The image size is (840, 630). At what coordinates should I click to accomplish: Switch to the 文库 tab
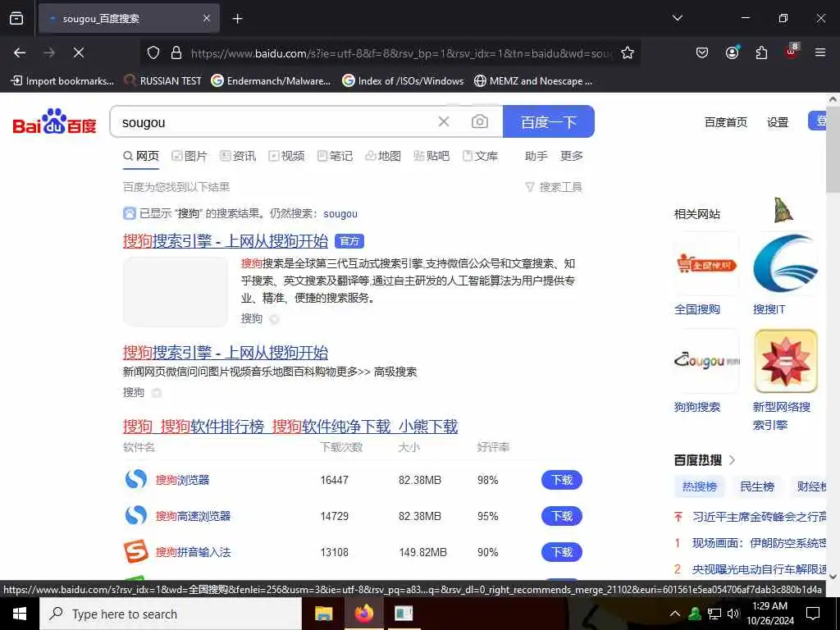click(x=480, y=156)
